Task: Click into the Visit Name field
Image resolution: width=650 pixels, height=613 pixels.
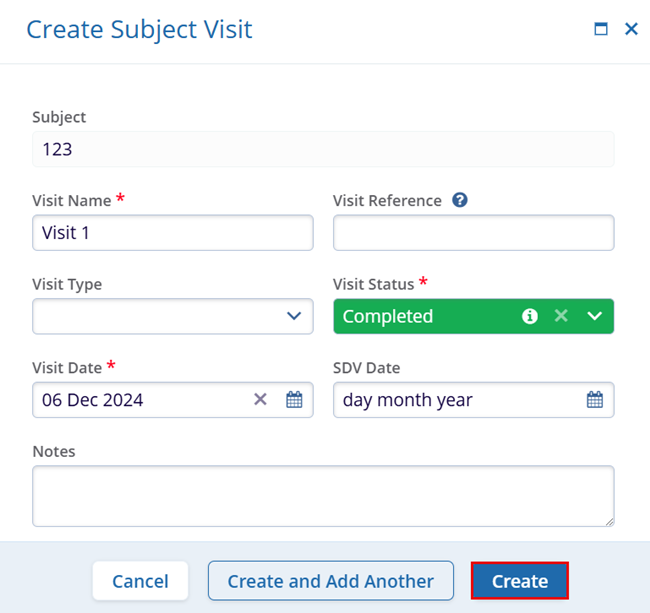Action: pyautogui.click(x=172, y=233)
